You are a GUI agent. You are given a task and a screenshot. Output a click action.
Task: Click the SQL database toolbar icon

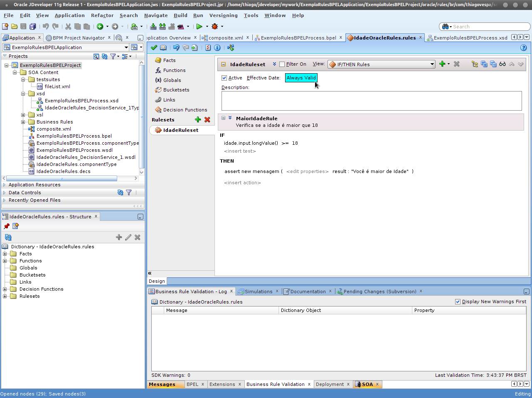(x=134, y=26)
